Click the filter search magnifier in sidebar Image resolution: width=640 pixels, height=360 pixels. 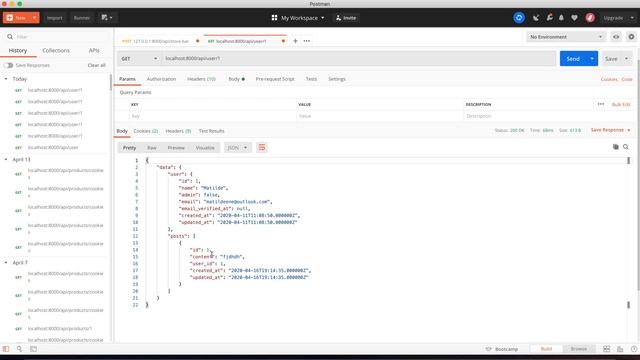[10, 37]
